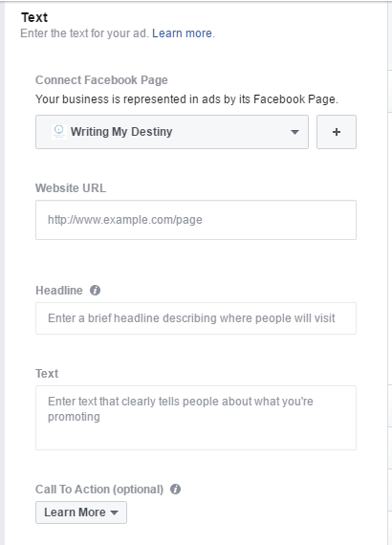Viewport: 392px width, 545px height.
Task: Click the Call To Action (optional) label
Action: click(99, 490)
